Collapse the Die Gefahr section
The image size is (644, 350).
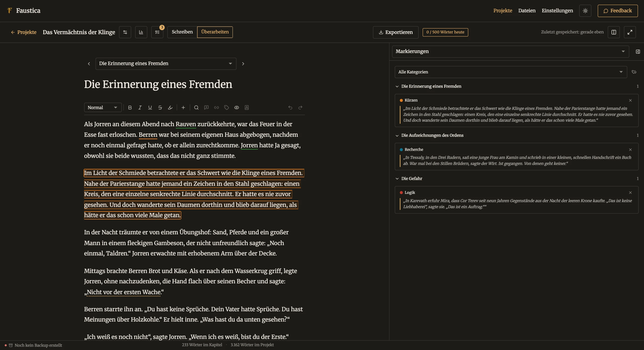coord(397,179)
